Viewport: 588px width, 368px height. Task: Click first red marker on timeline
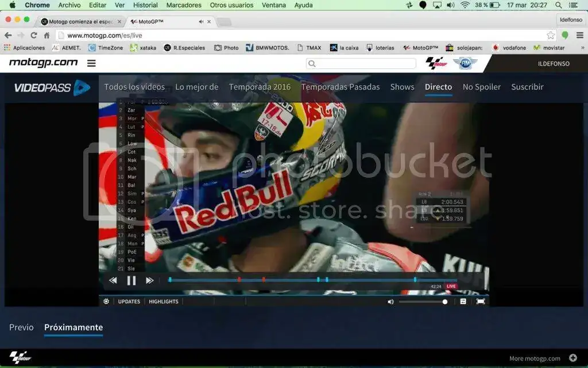[x=239, y=280]
